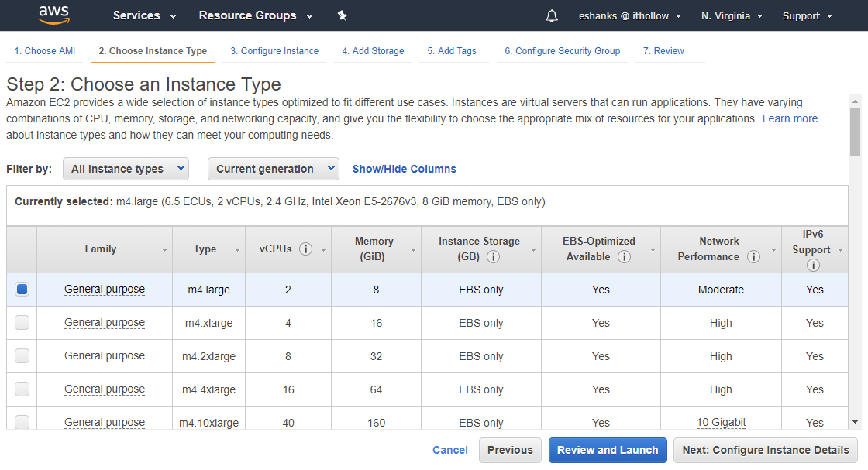Click EBS-Optimized Available info icon

624,257
